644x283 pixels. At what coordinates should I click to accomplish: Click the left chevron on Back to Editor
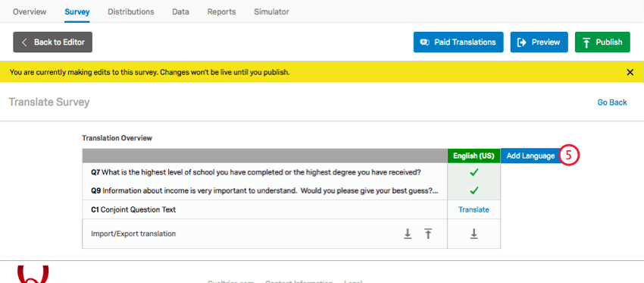pyautogui.click(x=24, y=42)
